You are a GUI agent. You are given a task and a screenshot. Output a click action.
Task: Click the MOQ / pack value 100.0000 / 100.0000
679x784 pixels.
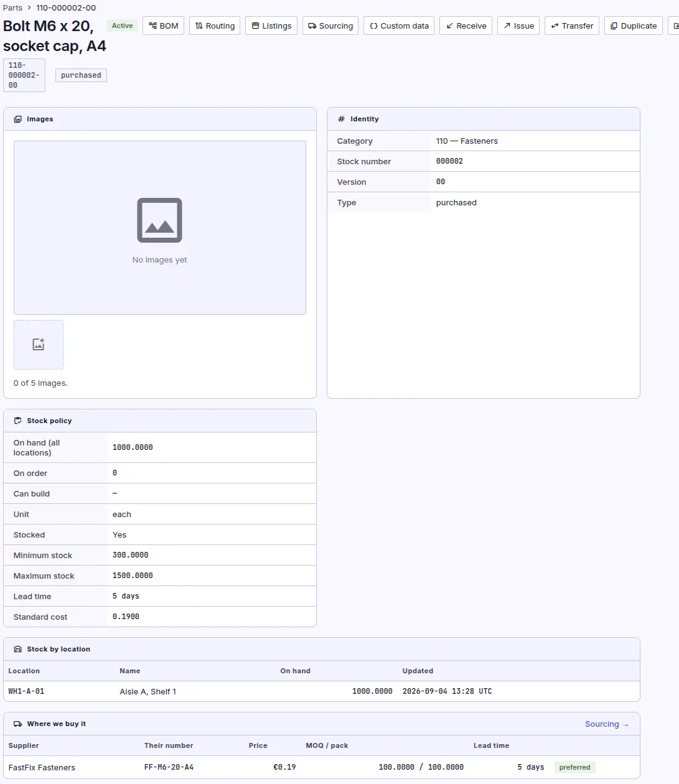421,767
